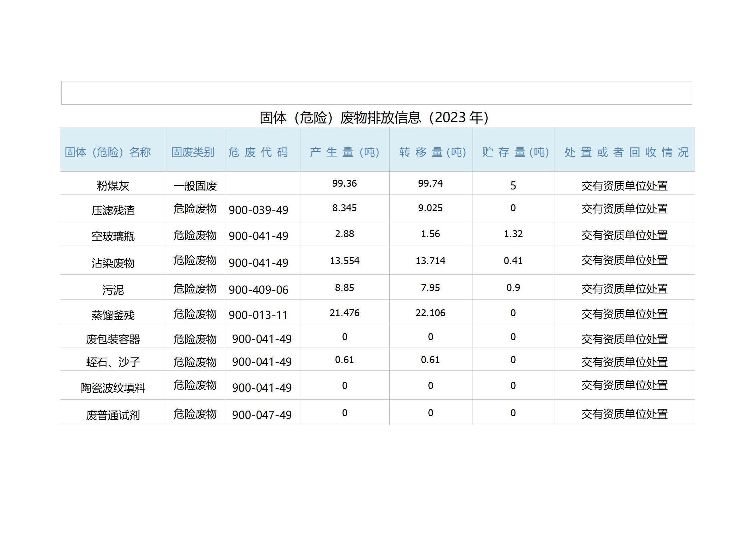Click the code 900-039-49
Screen dimensions: 756x534
tap(258, 210)
